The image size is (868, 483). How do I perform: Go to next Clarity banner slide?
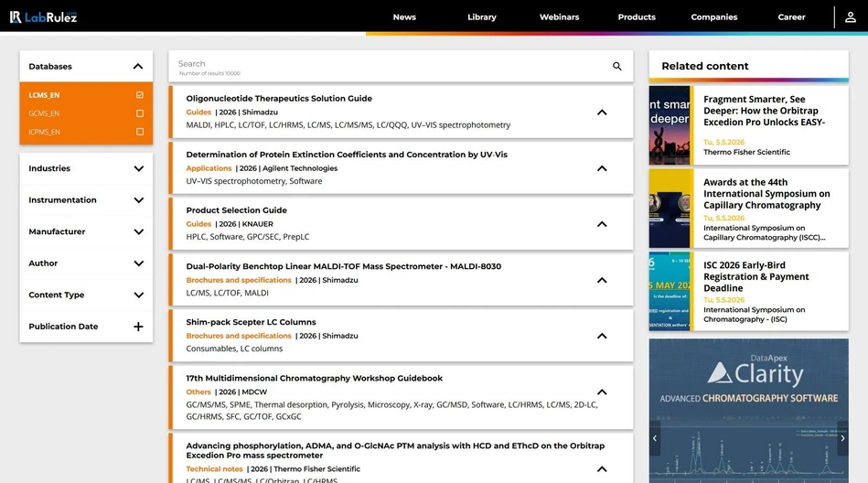point(842,438)
